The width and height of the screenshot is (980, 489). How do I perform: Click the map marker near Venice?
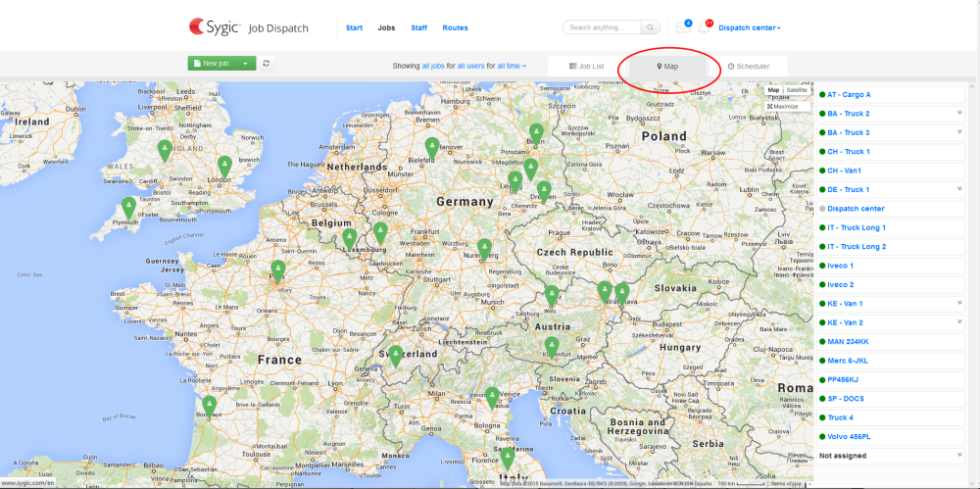493,398
